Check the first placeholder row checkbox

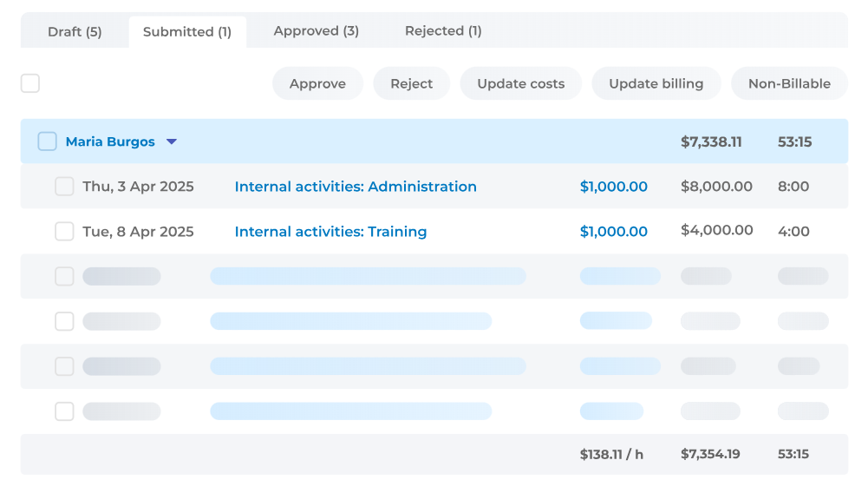pyautogui.click(x=64, y=276)
